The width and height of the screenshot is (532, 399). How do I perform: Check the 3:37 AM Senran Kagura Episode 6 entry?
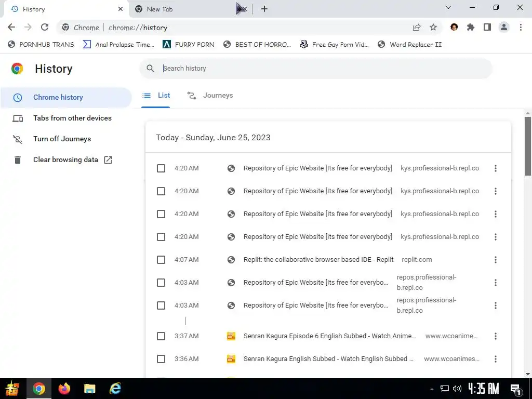pyautogui.click(x=161, y=336)
